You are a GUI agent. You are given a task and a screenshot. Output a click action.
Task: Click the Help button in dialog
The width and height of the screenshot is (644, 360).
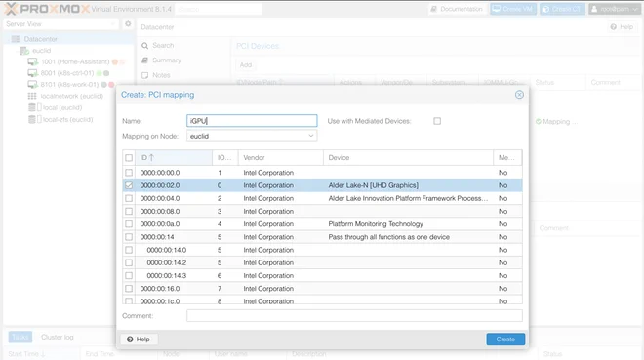click(139, 340)
